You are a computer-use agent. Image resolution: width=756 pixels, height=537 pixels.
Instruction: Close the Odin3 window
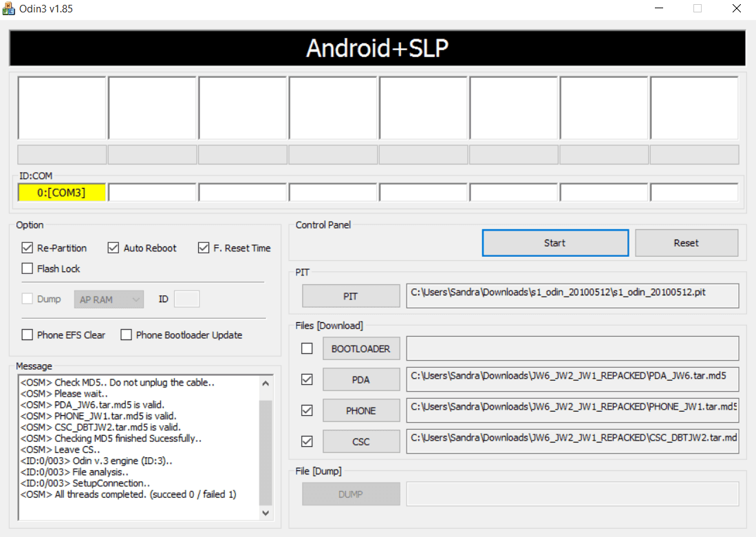pyautogui.click(x=736, y=8)
